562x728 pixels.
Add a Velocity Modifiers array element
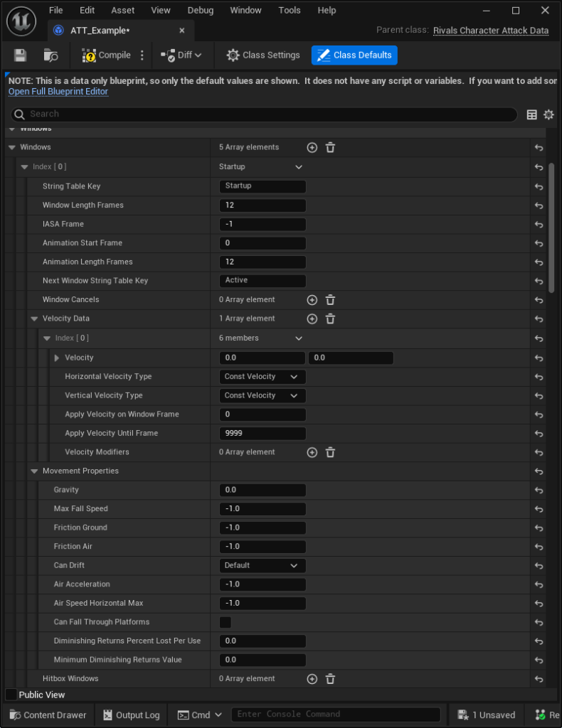click(x=312, y=452)
